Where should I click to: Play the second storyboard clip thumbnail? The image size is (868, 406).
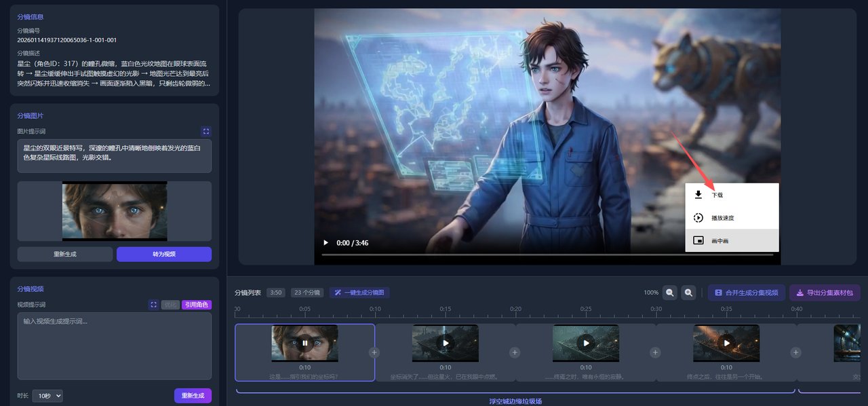445,343
